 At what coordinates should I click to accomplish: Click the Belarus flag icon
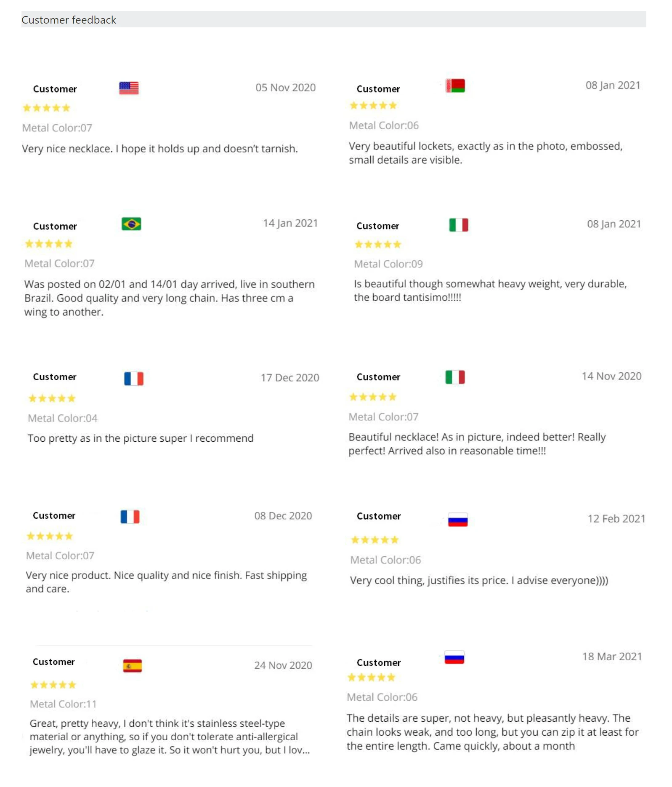point(455,86)
